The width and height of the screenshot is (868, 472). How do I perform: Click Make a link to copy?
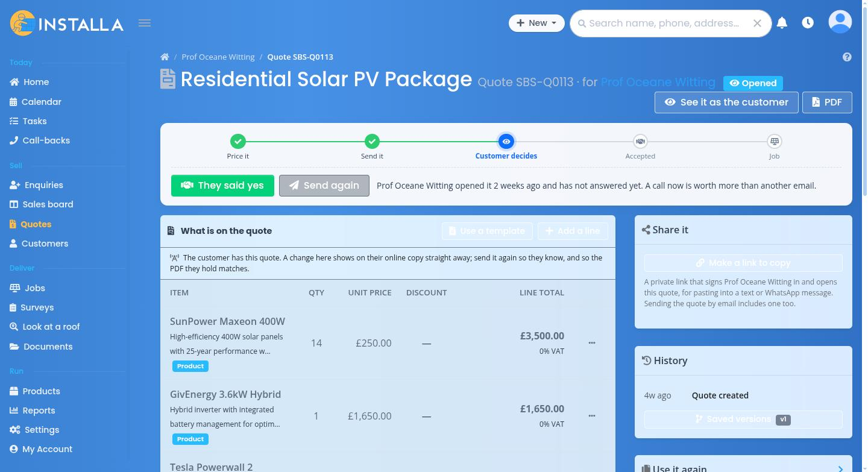tap(743, 263)
